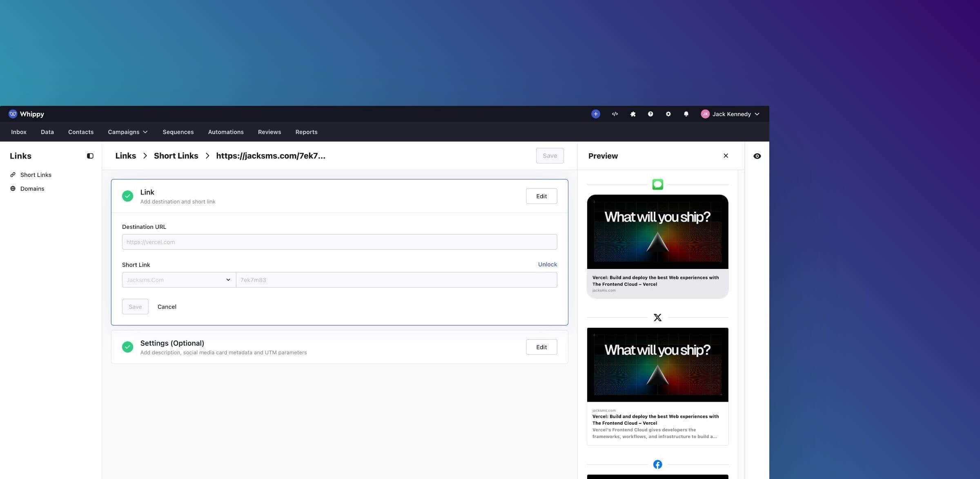
Task: Open the Reports menu item
Action: 306,132
